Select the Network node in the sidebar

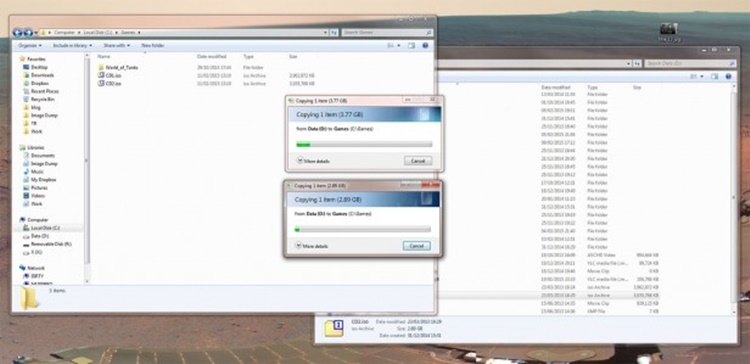click(32, 268)
